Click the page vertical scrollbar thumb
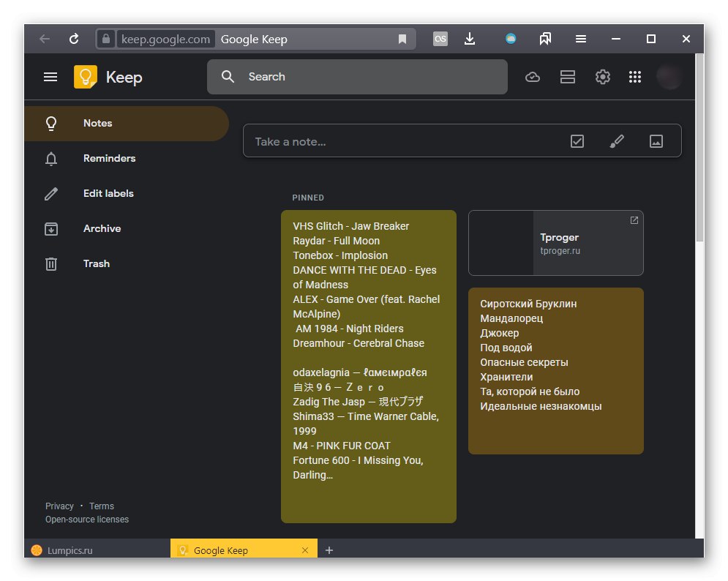728x581 pixels. pyautogui.click(x=699, y=148)
